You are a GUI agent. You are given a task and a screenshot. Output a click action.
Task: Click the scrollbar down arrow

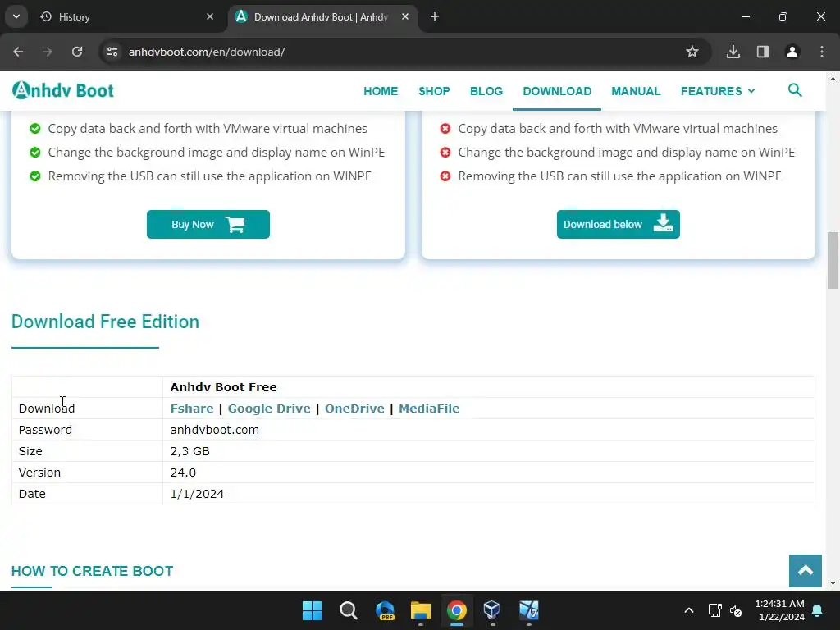[x=833, y=583]
